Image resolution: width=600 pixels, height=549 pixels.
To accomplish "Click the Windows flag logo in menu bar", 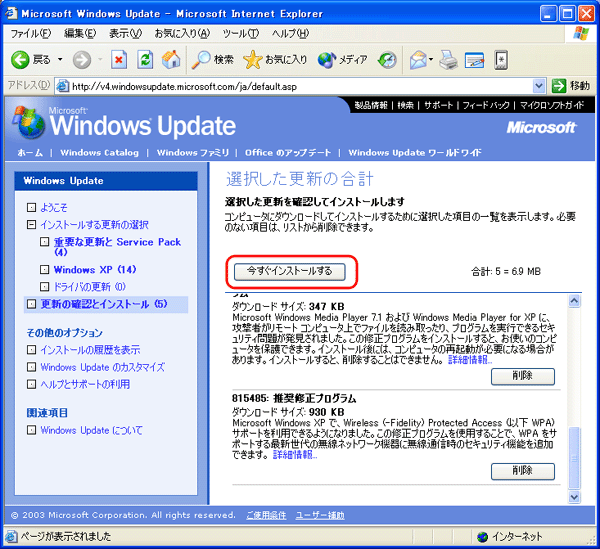I will point(580,33).
